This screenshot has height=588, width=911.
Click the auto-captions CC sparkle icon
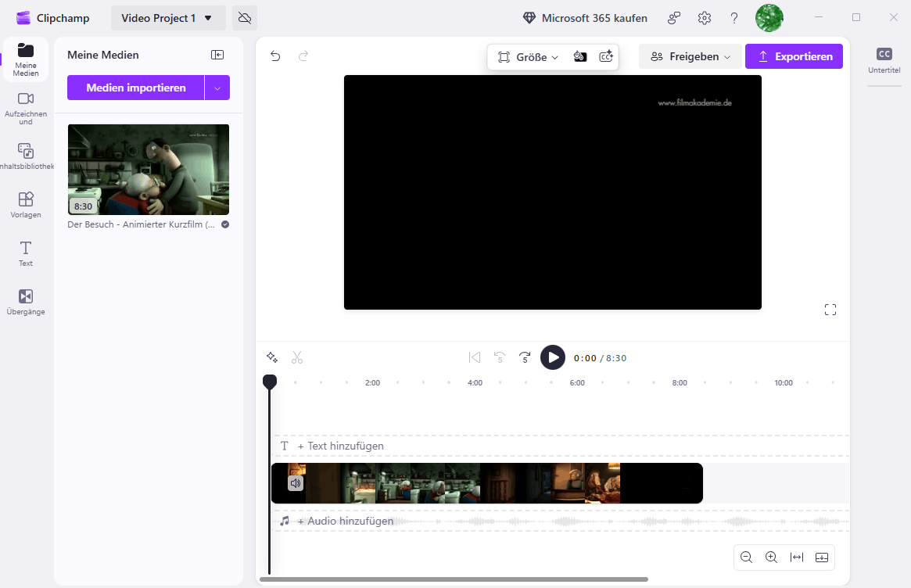606,57
